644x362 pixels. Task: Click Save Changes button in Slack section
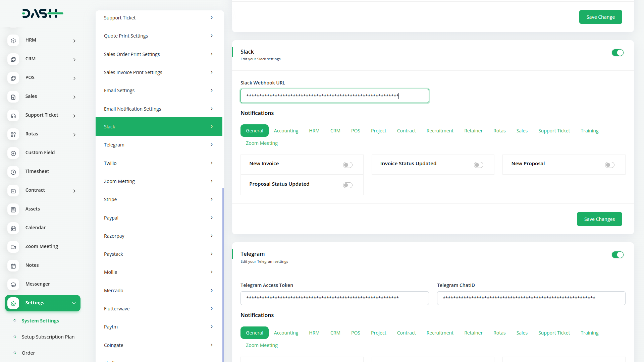599,219
